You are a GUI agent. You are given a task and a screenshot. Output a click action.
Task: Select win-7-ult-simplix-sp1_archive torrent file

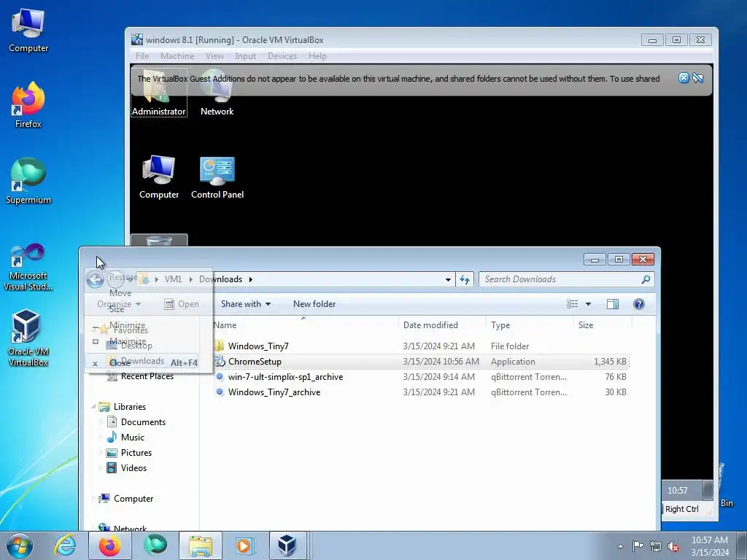click(x=285, y=377)
